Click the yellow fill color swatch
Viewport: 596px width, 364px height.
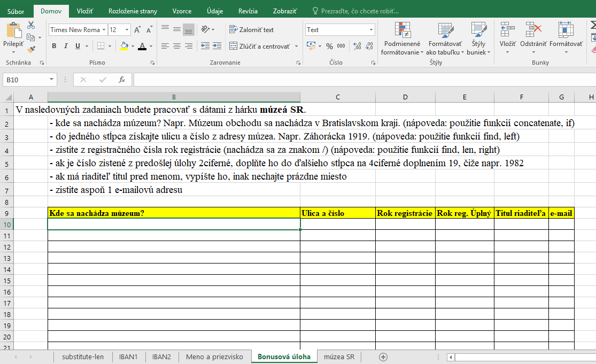(x=123, y=47)
